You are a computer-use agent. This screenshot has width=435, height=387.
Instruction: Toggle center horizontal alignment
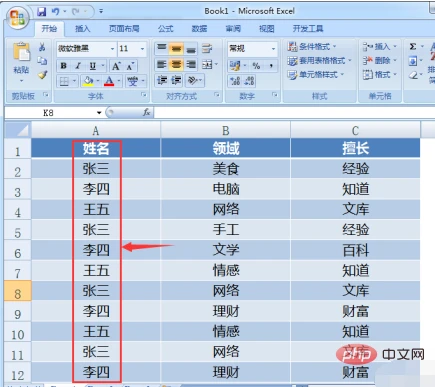(x=176, y=64)
